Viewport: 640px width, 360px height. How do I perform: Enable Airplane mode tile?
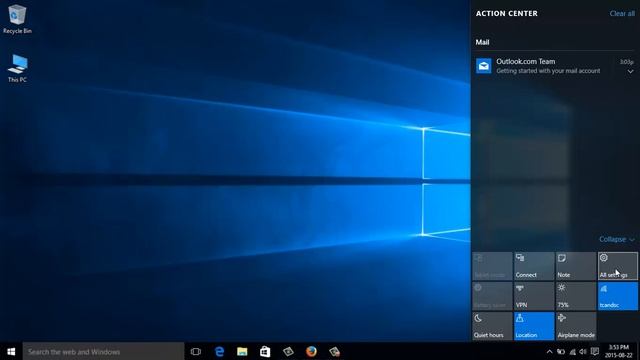pos(576,326)
